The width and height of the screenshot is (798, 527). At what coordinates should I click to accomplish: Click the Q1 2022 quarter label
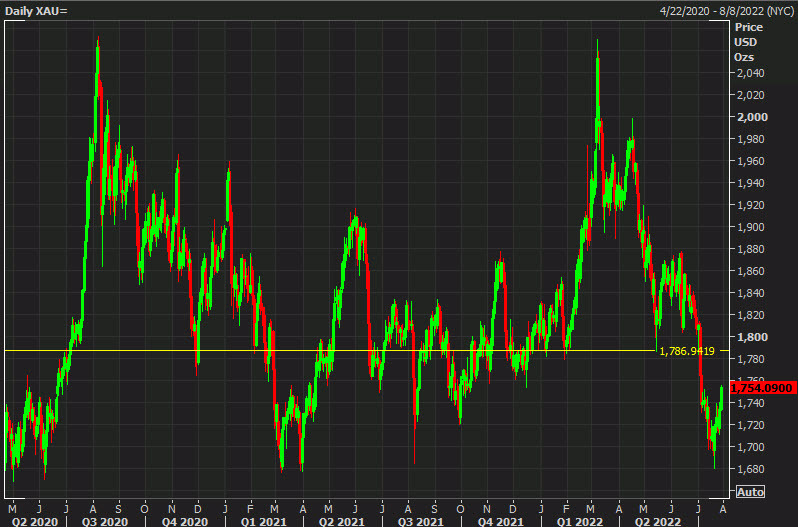click(x=579, y=521)
